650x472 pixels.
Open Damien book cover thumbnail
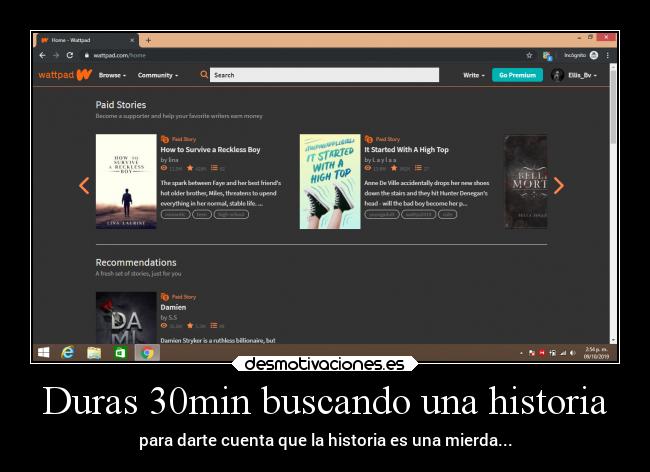tap(126, 317)
